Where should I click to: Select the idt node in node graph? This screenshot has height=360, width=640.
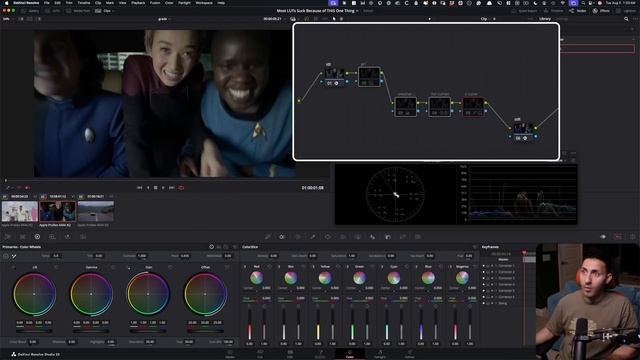click(x=334, y=77)
